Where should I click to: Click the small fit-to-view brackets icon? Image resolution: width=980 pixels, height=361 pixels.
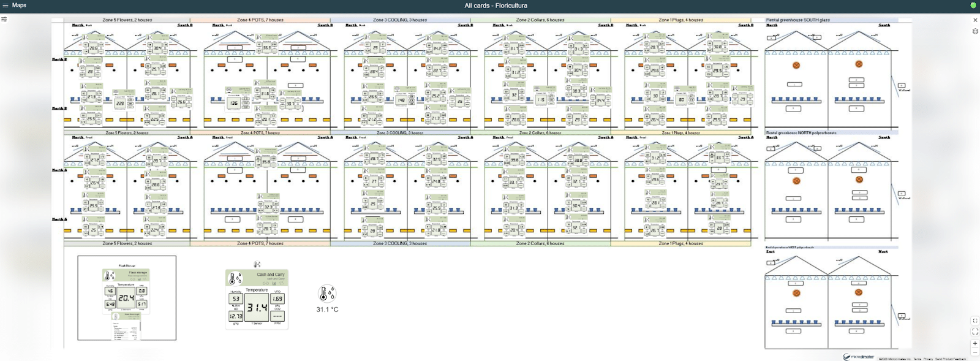(975, 321)
